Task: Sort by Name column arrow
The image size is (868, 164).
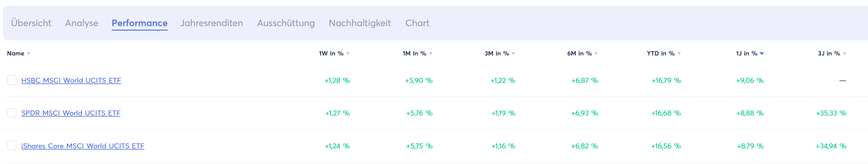Action: point(29,53)
